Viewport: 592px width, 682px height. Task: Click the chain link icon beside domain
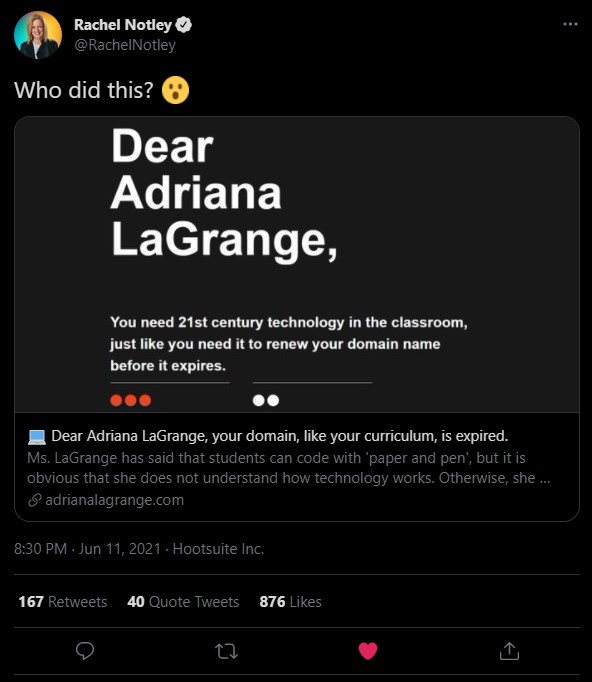[35, 500]
